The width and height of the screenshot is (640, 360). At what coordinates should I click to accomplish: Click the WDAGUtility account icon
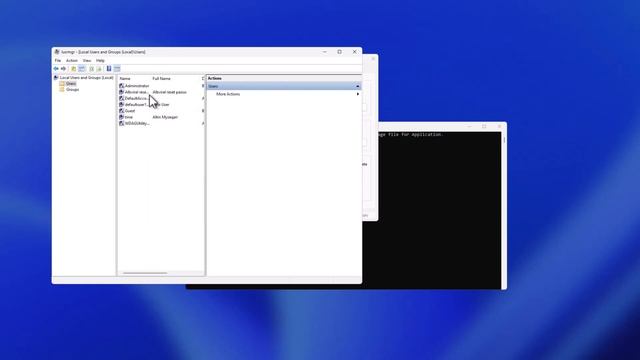coord(121,123)
